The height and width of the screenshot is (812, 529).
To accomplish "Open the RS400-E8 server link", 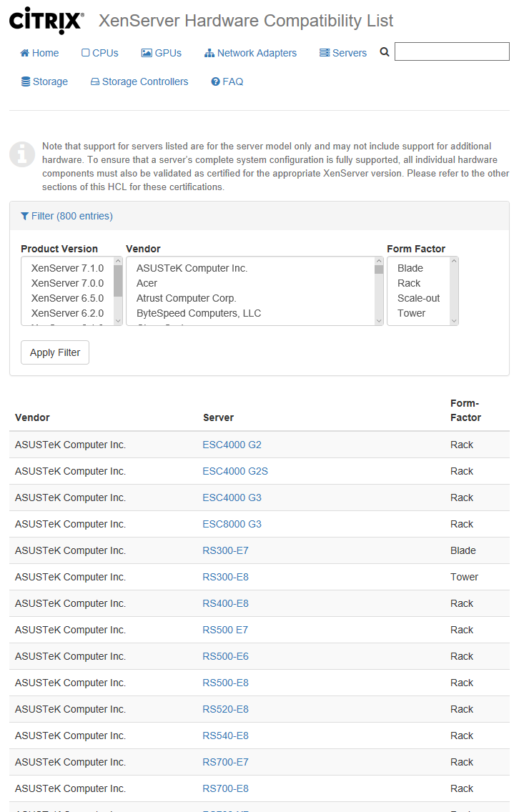I will tap(225, 603).
